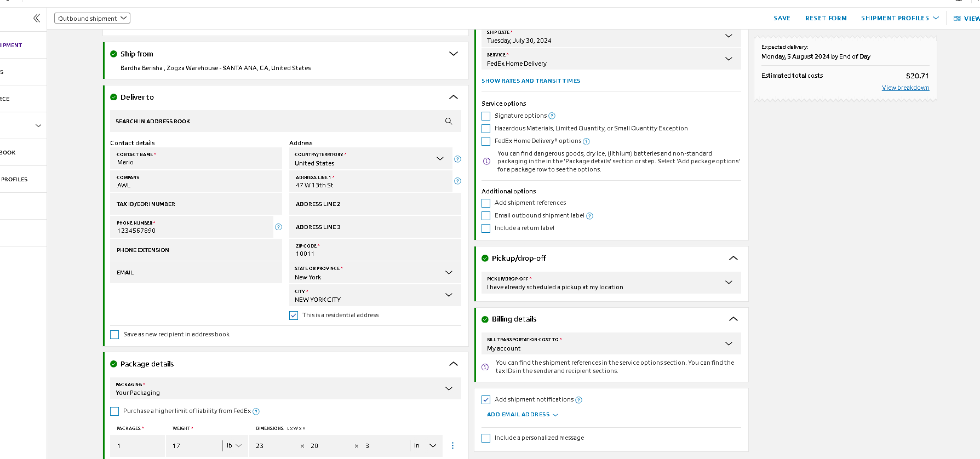
Task: Open Service dropdown FedEx Home Delivery
Action: point(611,59)
